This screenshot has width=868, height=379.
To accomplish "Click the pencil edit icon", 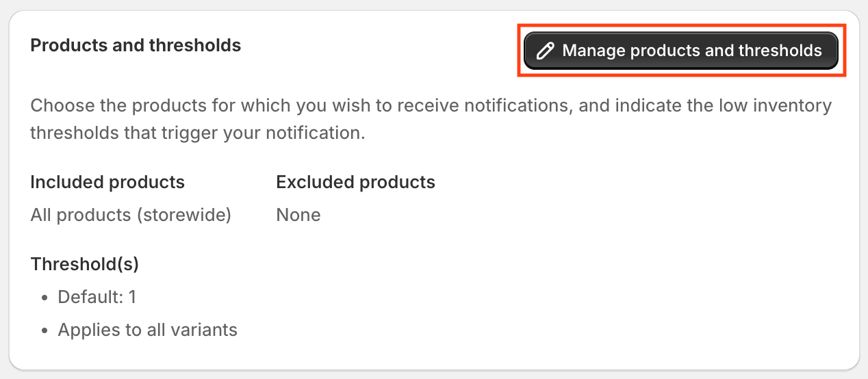I will point(545,51).
